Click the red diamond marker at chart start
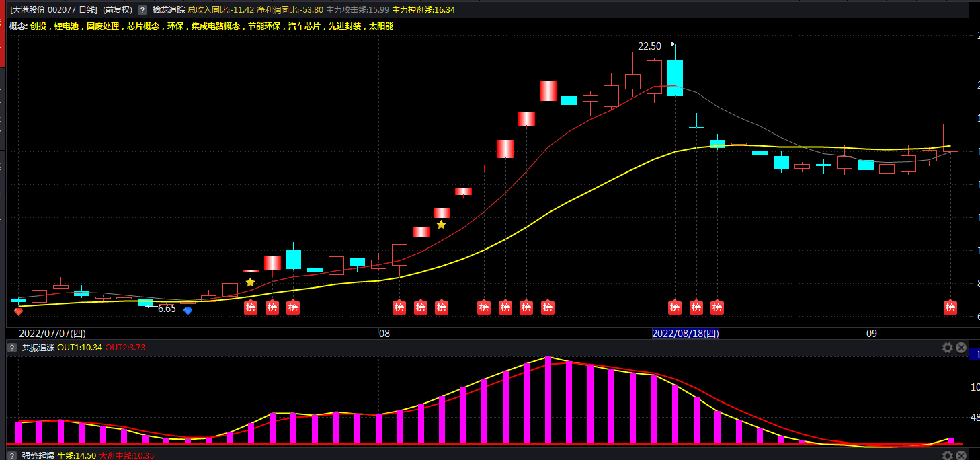The image size is (980, 460). click(18, 311)
